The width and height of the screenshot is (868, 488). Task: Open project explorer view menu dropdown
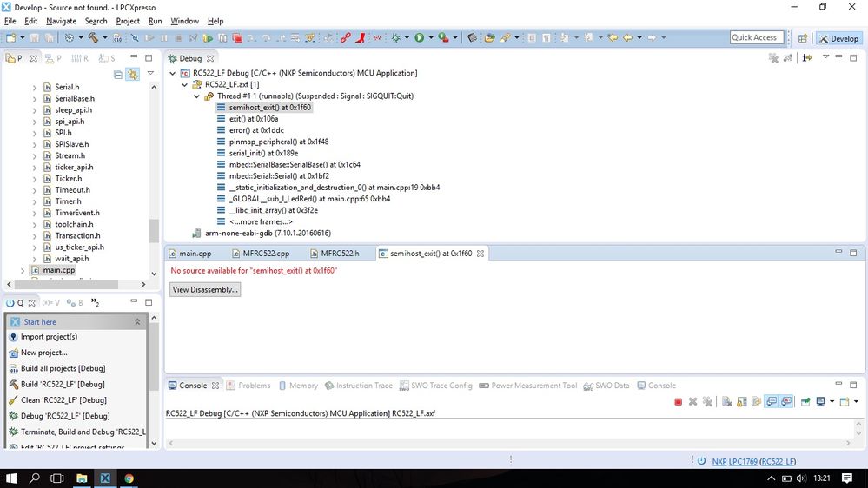[150, 74]
